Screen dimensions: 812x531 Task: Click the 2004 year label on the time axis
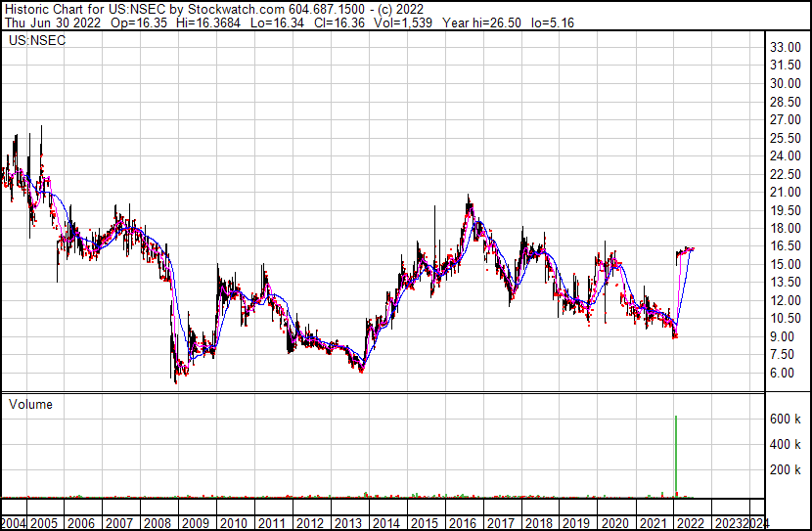16,523
